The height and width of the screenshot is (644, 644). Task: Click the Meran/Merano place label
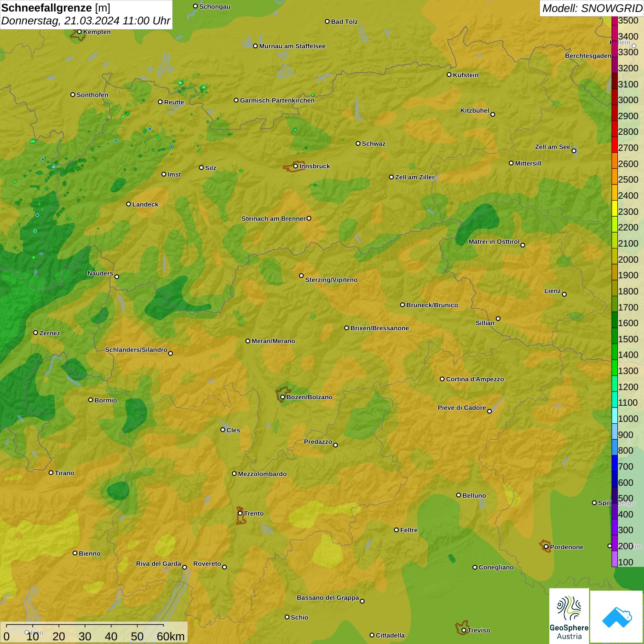coord(273,341)
